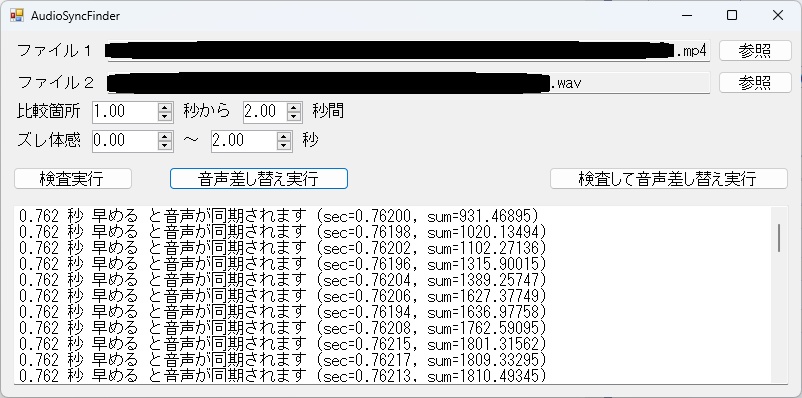Click the AudioSyncFinder app icon in title bar

(16, 15)
